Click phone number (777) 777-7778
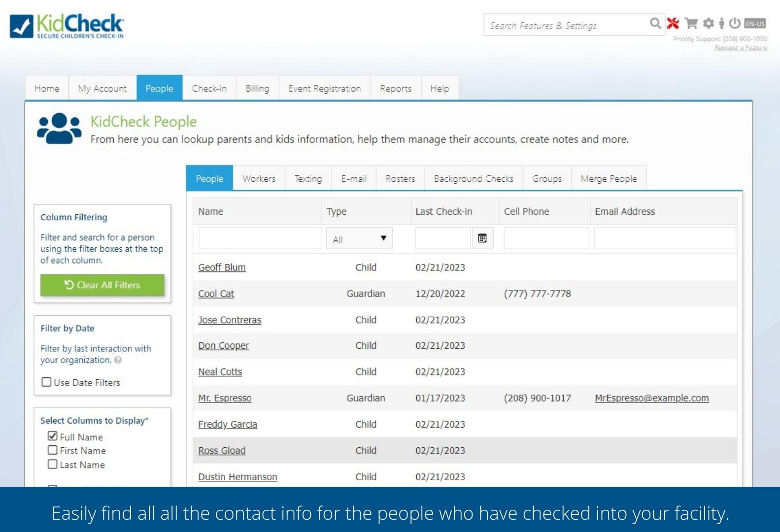Viewport: 780px width, 532px height. (x=537, y=294)
